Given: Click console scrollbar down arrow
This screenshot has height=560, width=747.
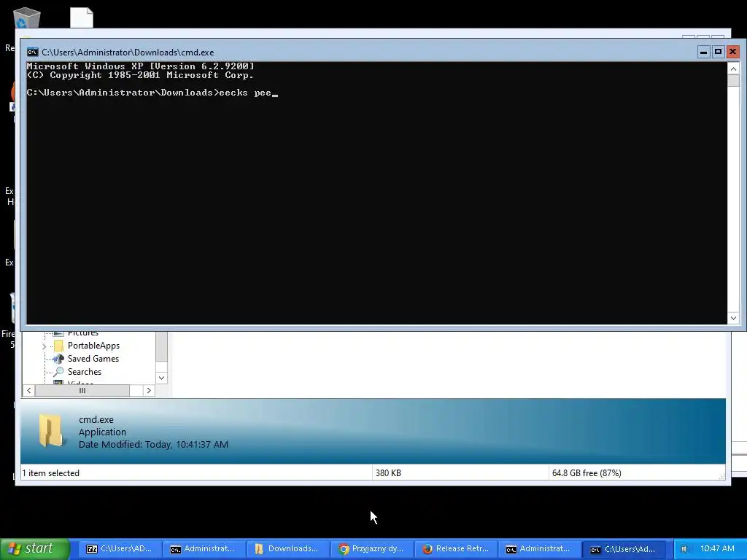Looking at the screenshot, I should point(733,318).
